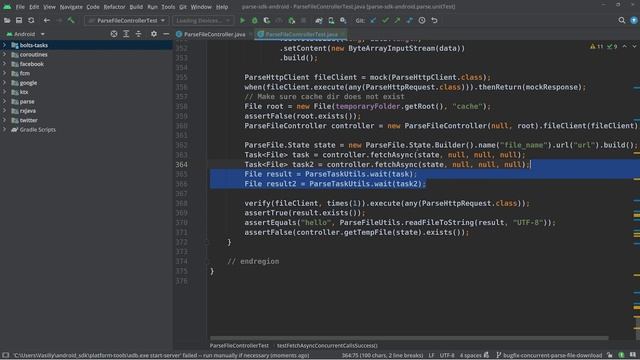Click testFetchAsyncConcurrentCallsSuccess() breadcrumb
Screen dimensions: 640x360
point(327,346)
